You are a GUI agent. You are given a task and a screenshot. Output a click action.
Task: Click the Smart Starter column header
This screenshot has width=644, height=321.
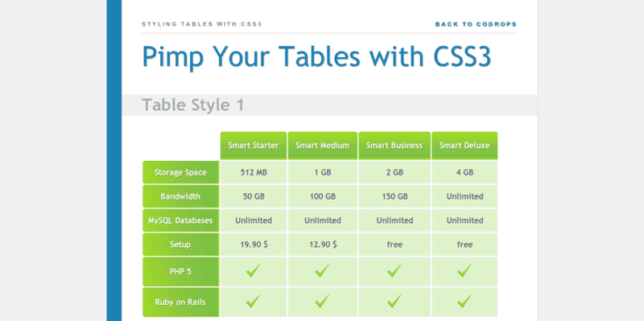pyautogui.click(x=254, y=146)
